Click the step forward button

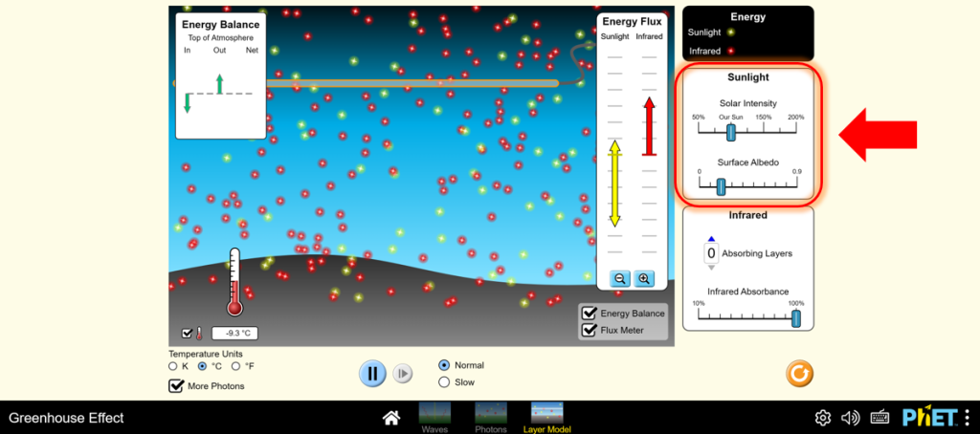(403, 374)
